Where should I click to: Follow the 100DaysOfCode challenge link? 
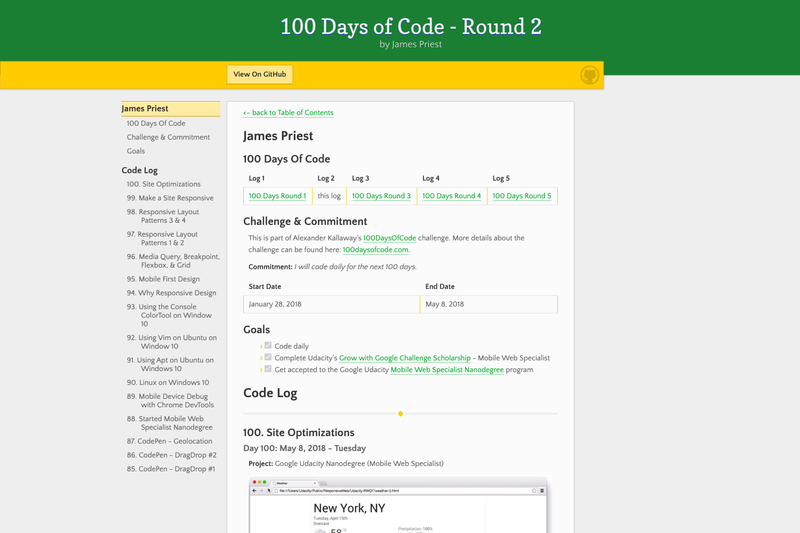(x=389, y=238)
